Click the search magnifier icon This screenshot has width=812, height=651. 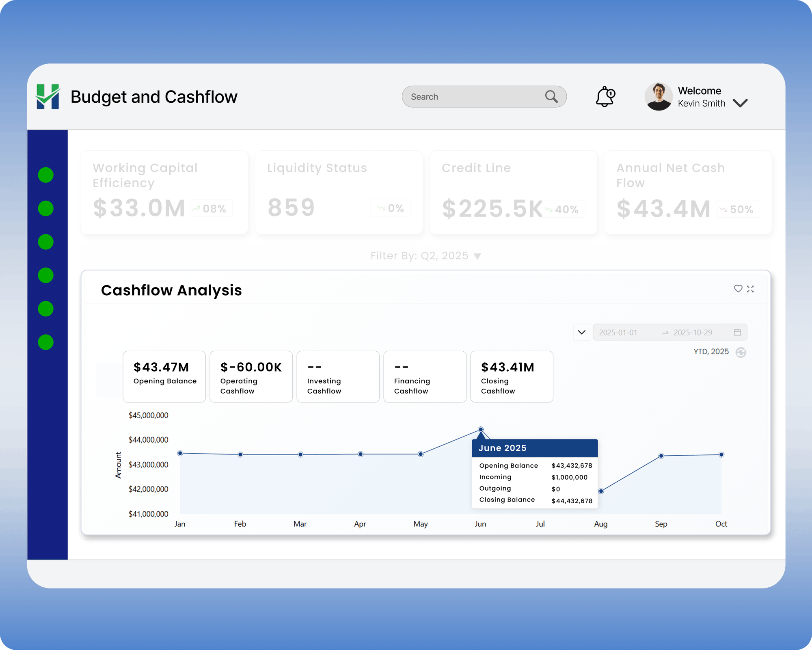point(551,97)
